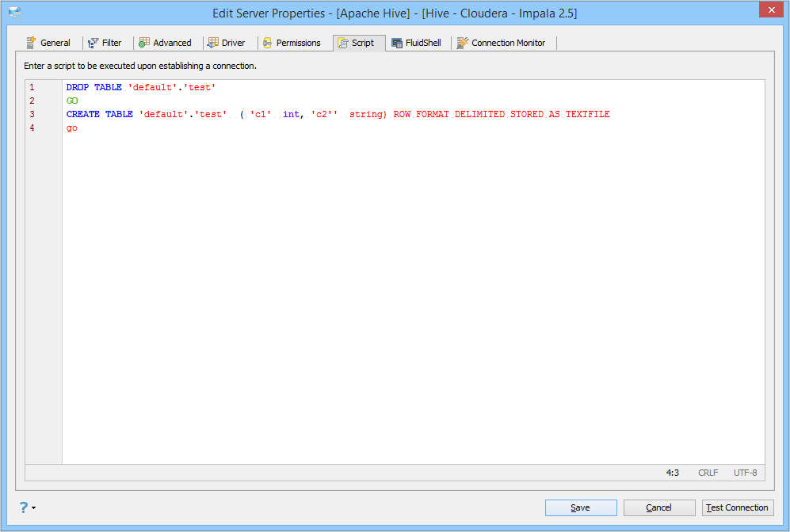790x532 pixels.
Task: Select the Script tab label
Action: 363,43
